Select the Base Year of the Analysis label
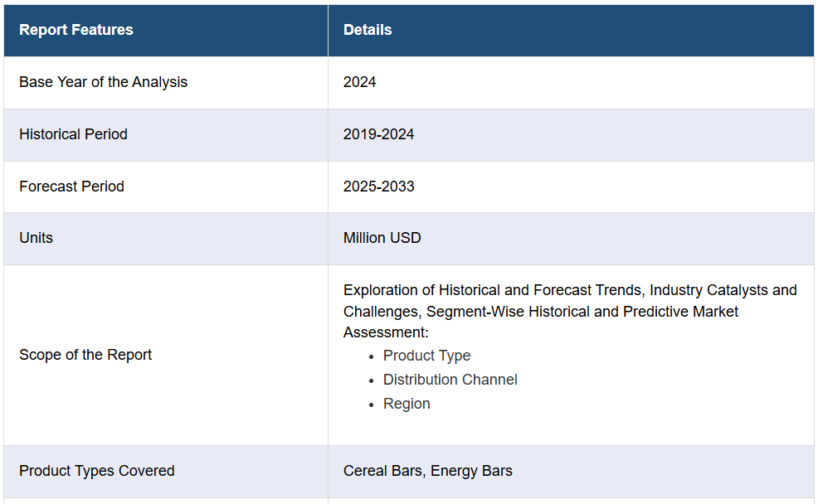Image resolution: width=823 pixels, height=504 pixels. (x=103, y=82)
